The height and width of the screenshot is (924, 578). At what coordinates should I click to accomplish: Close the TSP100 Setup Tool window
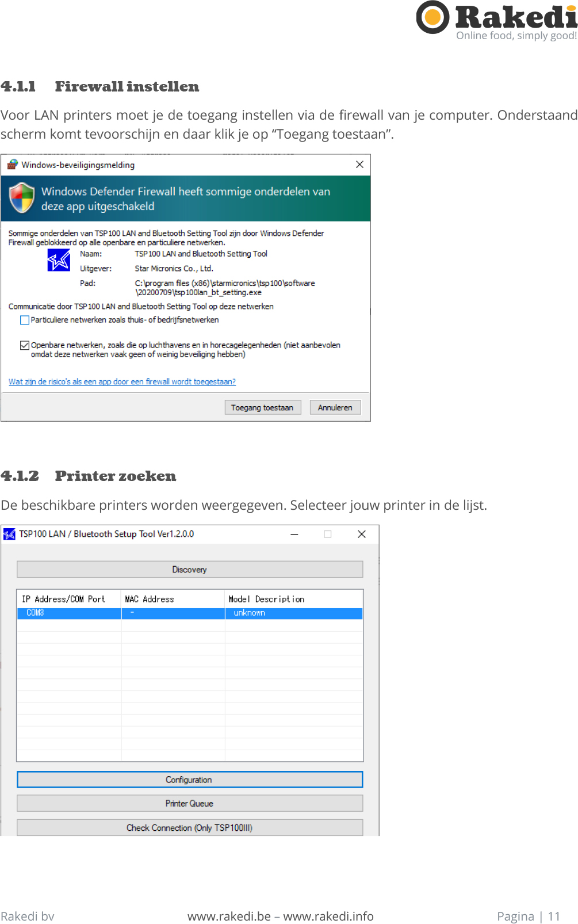click(362, 534)
